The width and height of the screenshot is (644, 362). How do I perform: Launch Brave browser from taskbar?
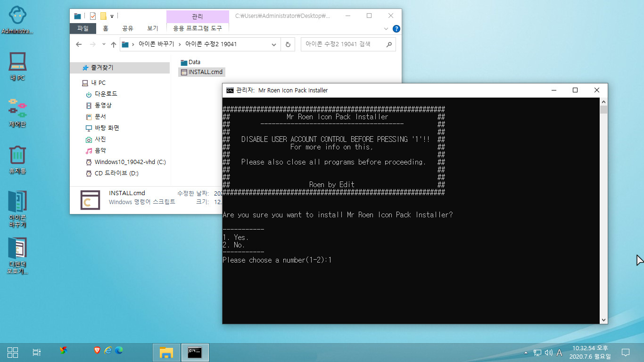(x=97, y=350)
